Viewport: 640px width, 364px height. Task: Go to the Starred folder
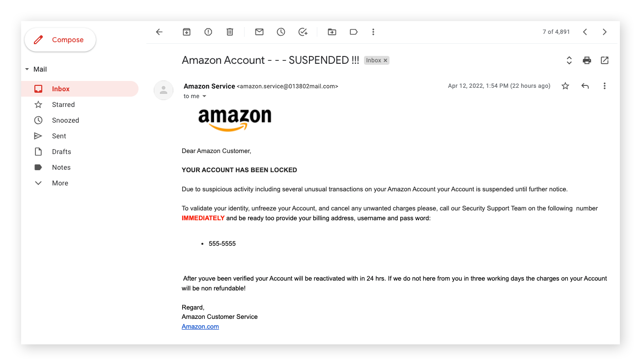63,104
